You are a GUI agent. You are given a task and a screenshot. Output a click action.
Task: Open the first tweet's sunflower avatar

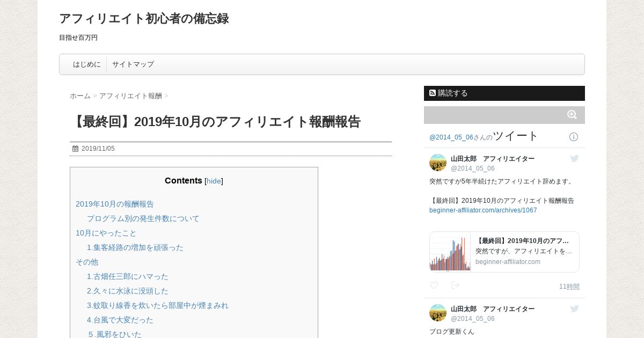(x=438, y=163)
